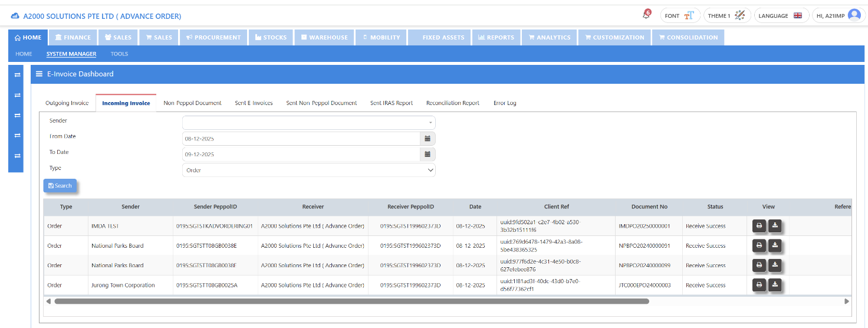Viewport: 868px width, 328px height.
Task: Open the SALES tab with people icon
Action: 118,37
